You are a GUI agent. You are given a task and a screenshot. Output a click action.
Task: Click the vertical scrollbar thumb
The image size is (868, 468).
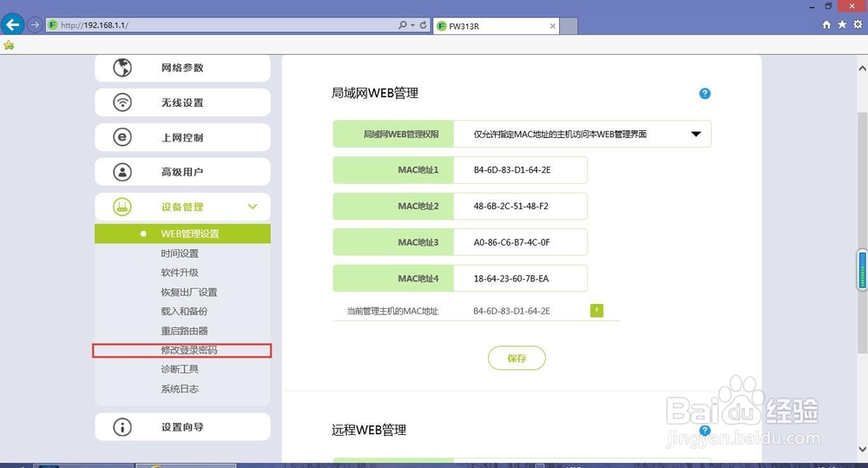[862, 233]
